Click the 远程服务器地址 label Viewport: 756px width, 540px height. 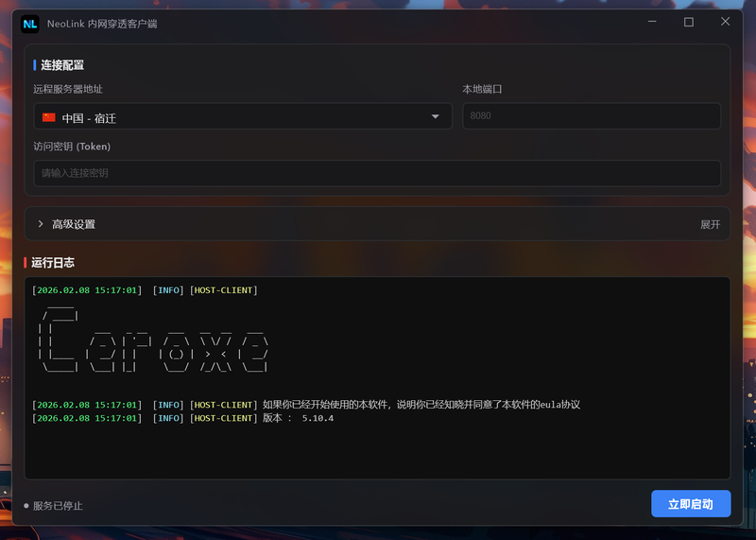point(68,89)
